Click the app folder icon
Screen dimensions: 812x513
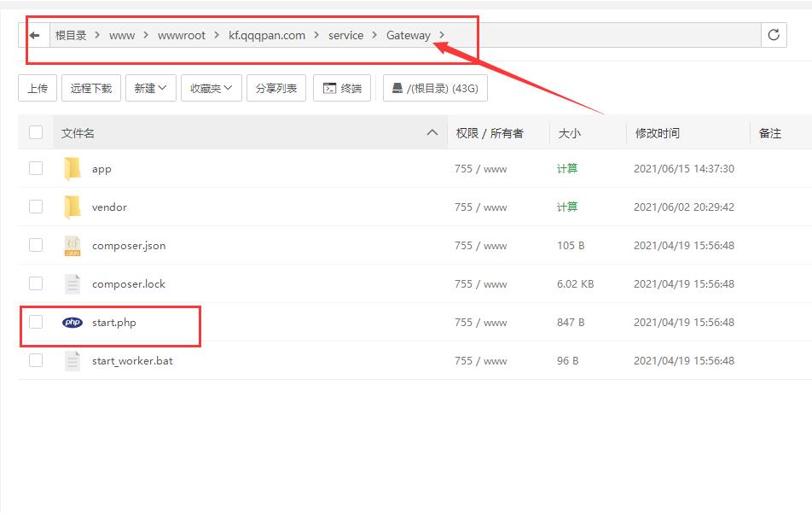[72, 169]
